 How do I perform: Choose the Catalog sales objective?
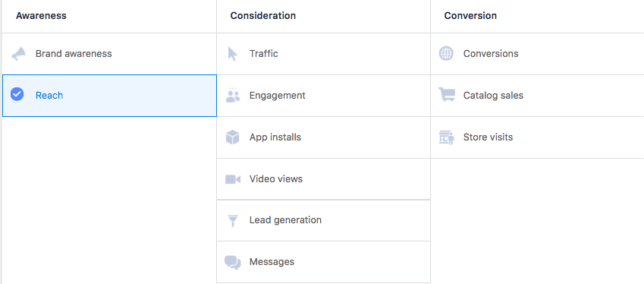tap(537, 96)
